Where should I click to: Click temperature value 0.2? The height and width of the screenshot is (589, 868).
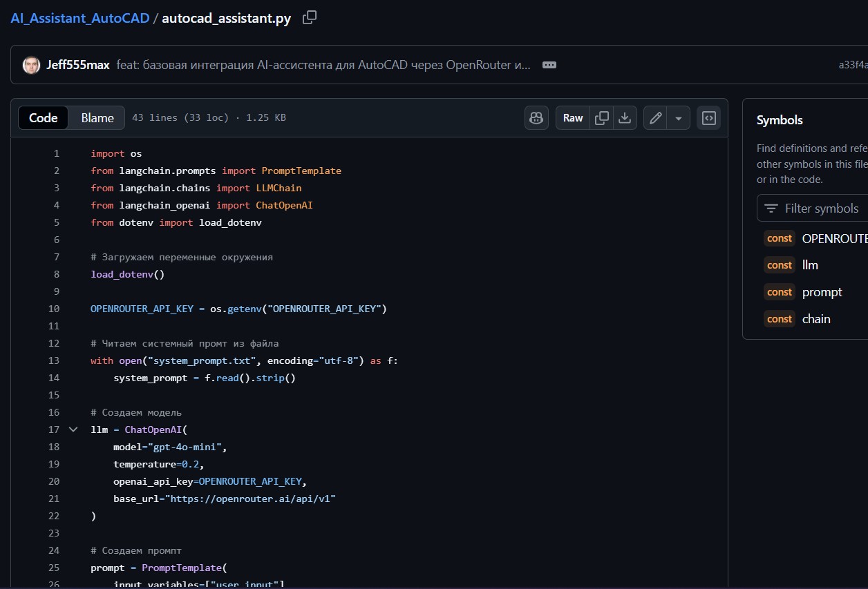click(191, 464)
